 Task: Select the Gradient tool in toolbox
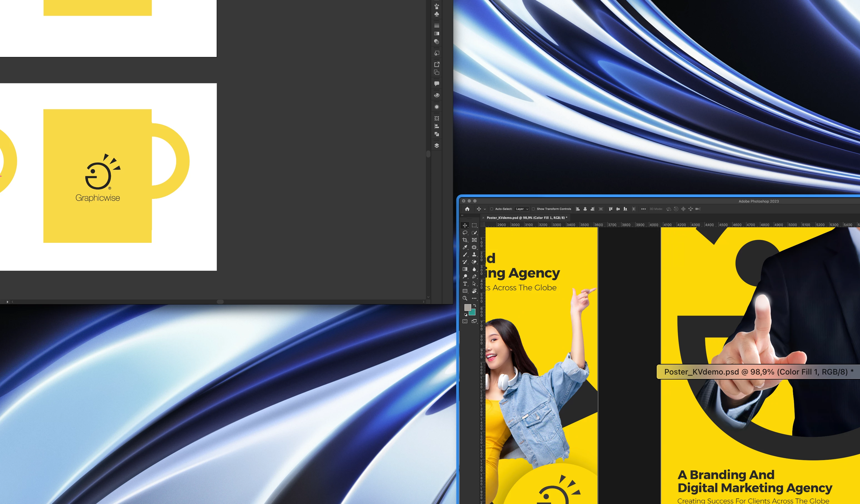coord(465,269)
